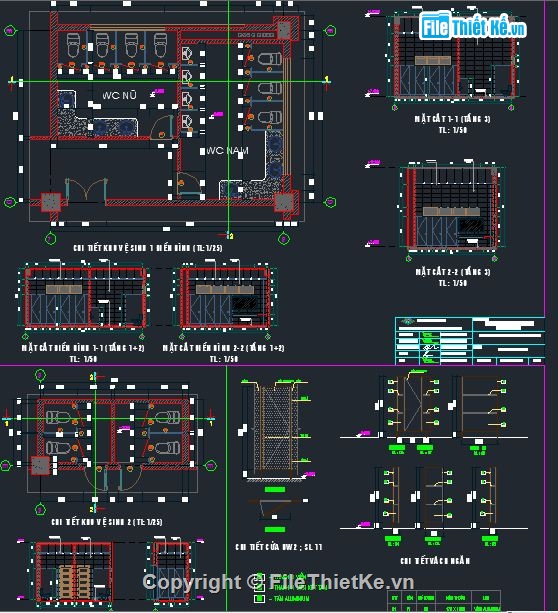This screenshot has width=558, height=613.
Task: Select the "MẶT CẮT 2-2 (TẦNG 3)" caption
Action: click(x=453, y=271)
